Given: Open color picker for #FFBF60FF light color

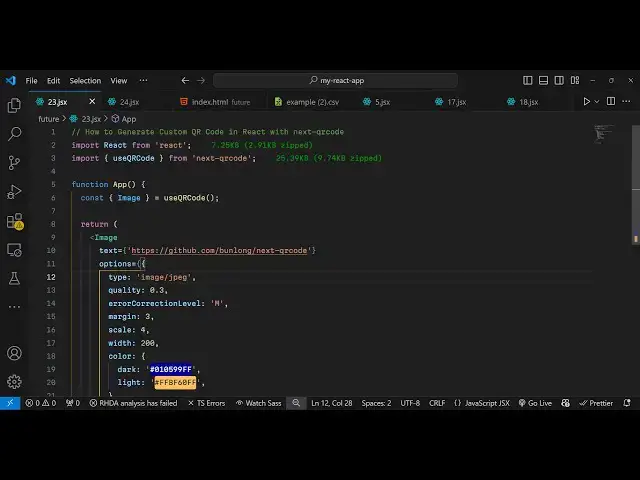Looking at the screenshot, I should pyautogui.click(x=175, y=382).
